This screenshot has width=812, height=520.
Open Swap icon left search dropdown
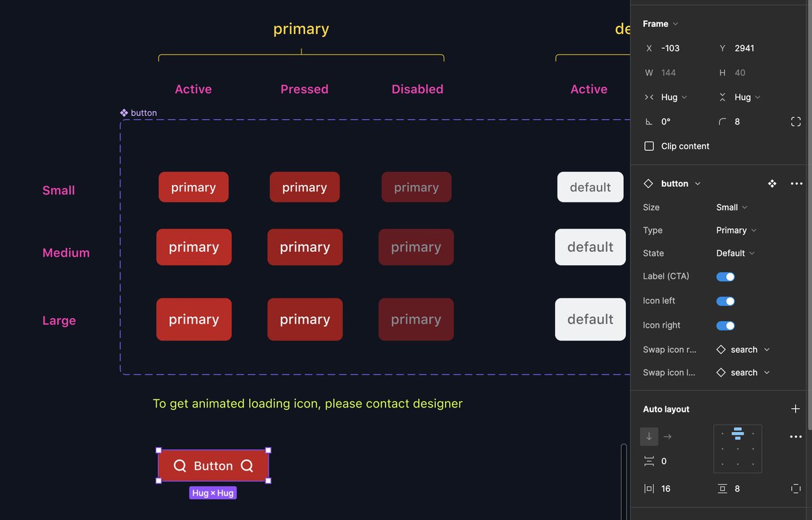click(x=743, y=373)
